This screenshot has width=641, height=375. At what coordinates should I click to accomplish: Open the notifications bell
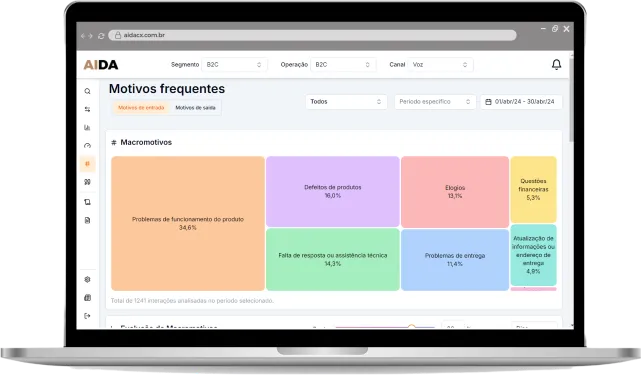click(556, 65)
